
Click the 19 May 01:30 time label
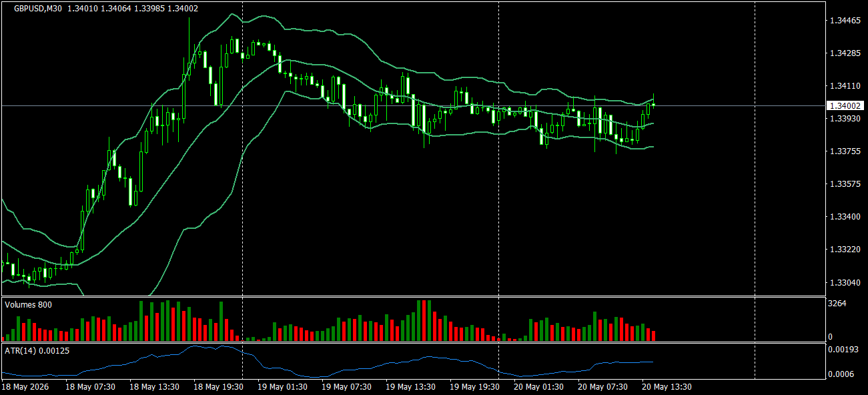point(283,387)
